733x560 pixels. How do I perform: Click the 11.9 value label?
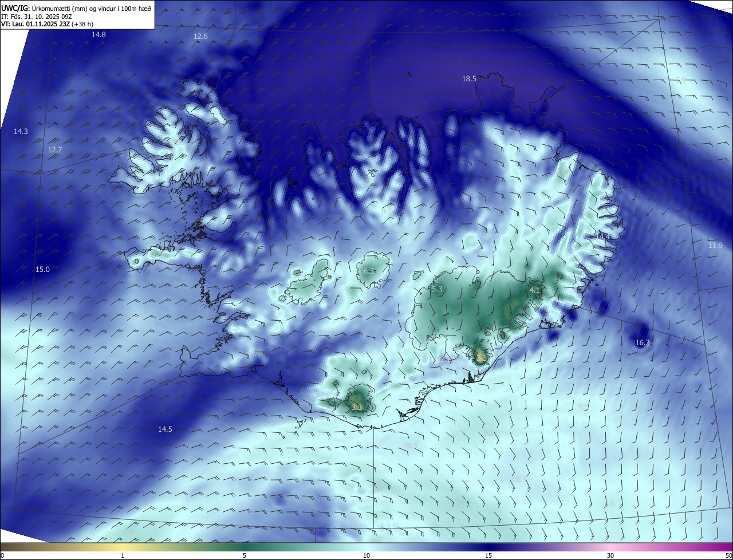(715, 246)
